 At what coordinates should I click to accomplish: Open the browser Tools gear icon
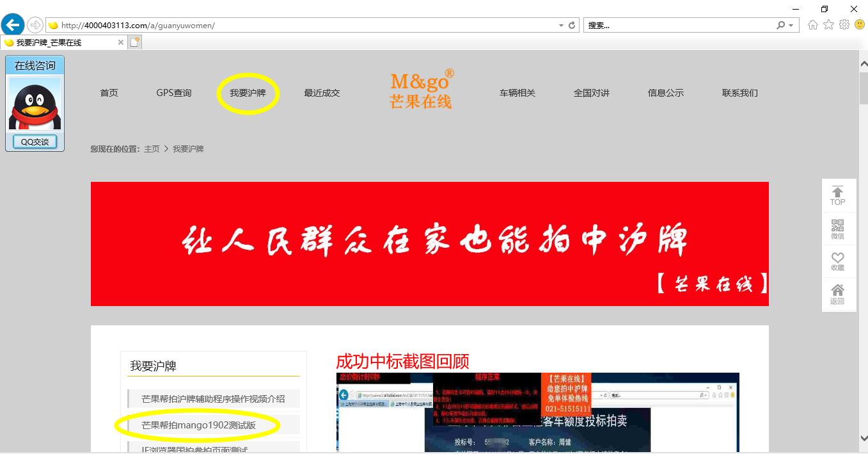pyautogui.click(x=844, y=25)
